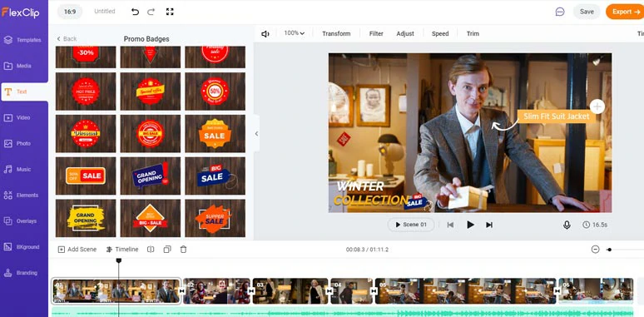Screen dimensions: 644x317
Task: Delete scene with trash icon
Action: (x=184, y=250)
